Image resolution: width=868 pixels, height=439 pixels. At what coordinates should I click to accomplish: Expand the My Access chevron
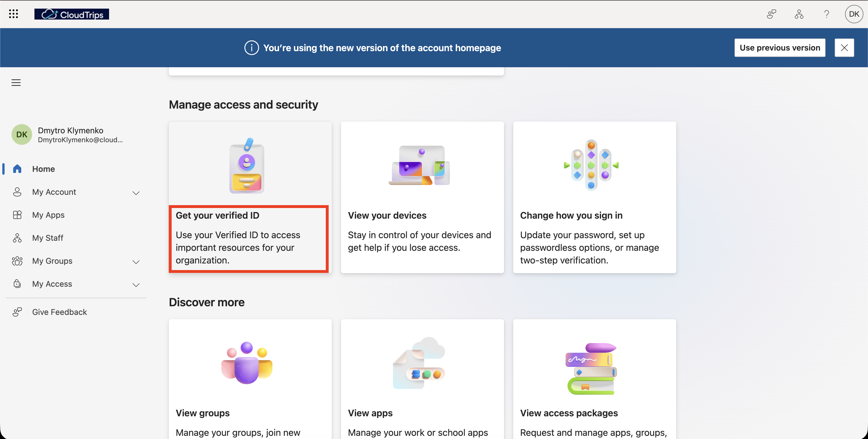click(136, 285)
